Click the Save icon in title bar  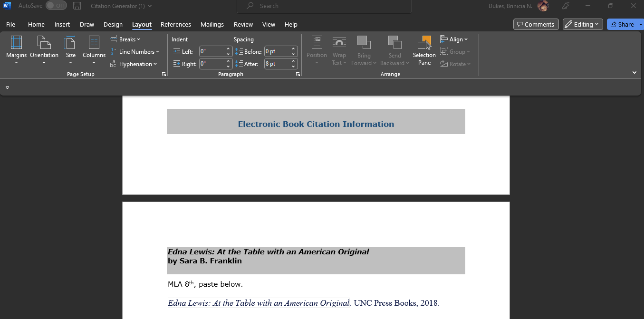(x=77, y=6)
